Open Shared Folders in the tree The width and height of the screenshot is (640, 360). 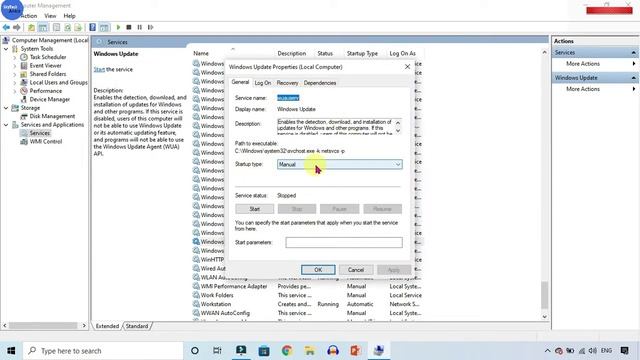(x=48, y=74)
